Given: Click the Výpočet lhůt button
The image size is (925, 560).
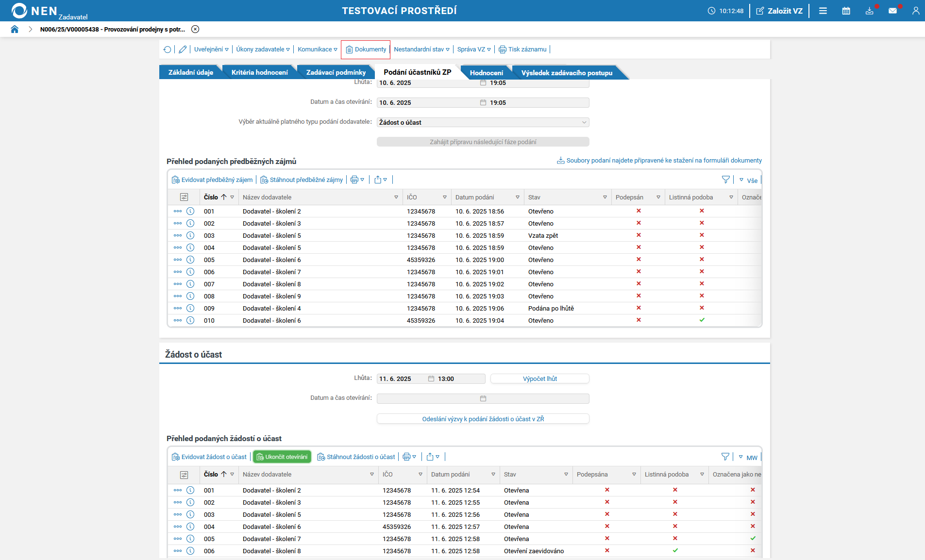Looking at the screenshot, I should pyautogui.click(x=539, y=379).
